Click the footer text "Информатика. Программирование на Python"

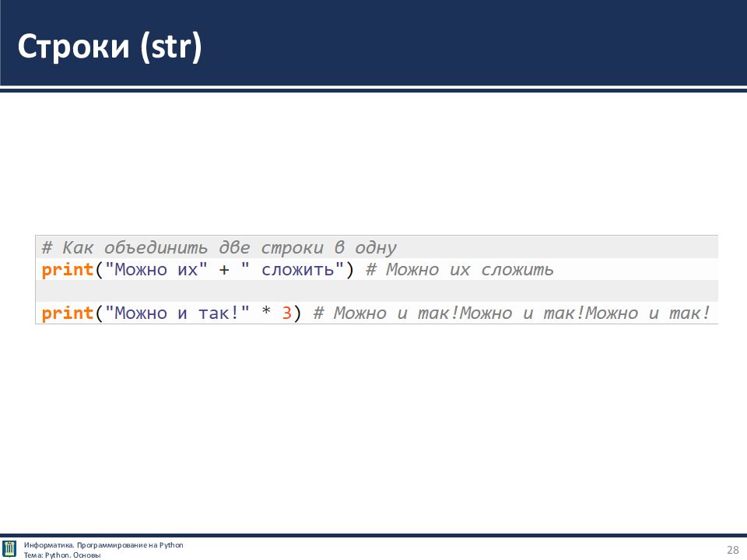103,544
